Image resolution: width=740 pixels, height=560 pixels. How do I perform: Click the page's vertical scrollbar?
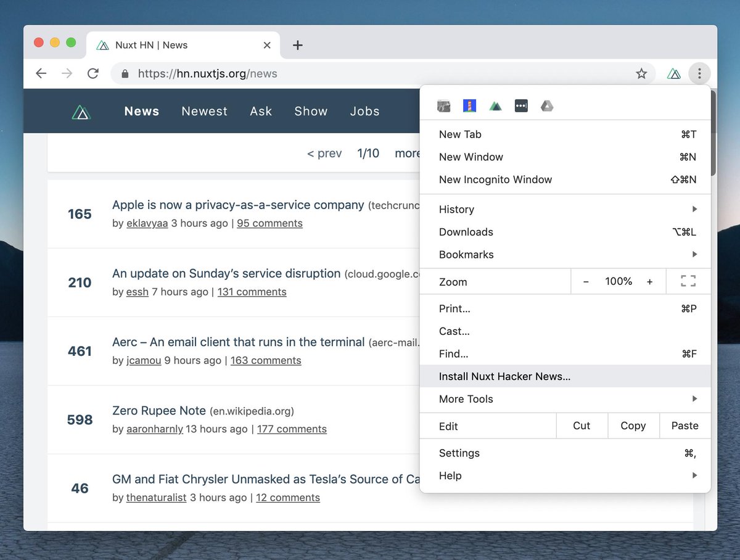tap(713, 133)
